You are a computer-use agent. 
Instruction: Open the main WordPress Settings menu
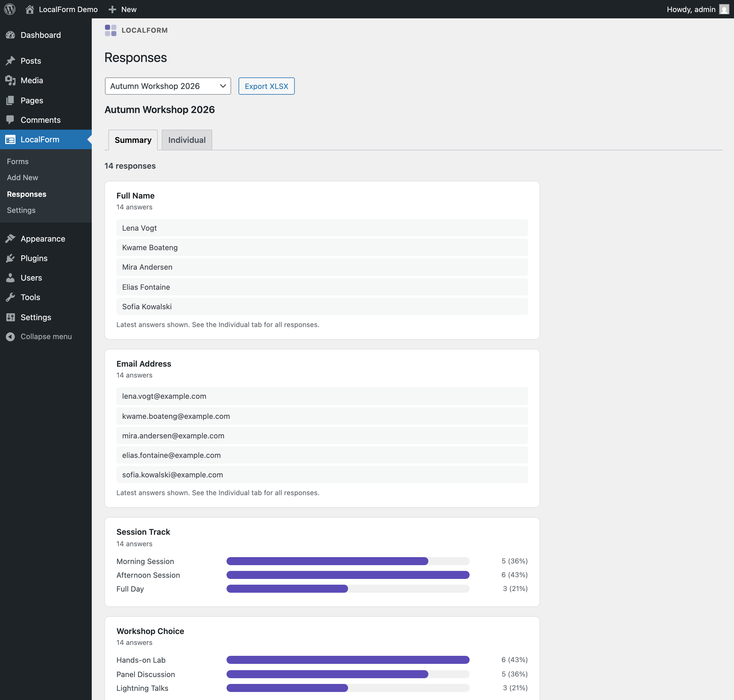46,317
